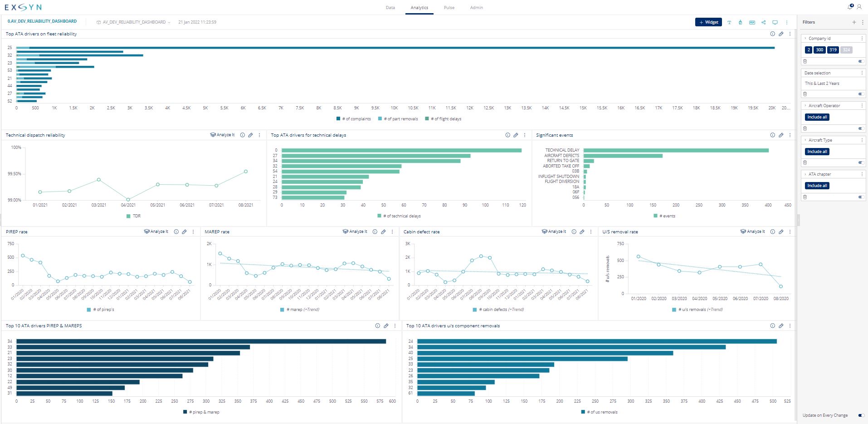The image size is (868, 424).
Task: Click Analyze It on PIREP rate
Action: point(156,232)
